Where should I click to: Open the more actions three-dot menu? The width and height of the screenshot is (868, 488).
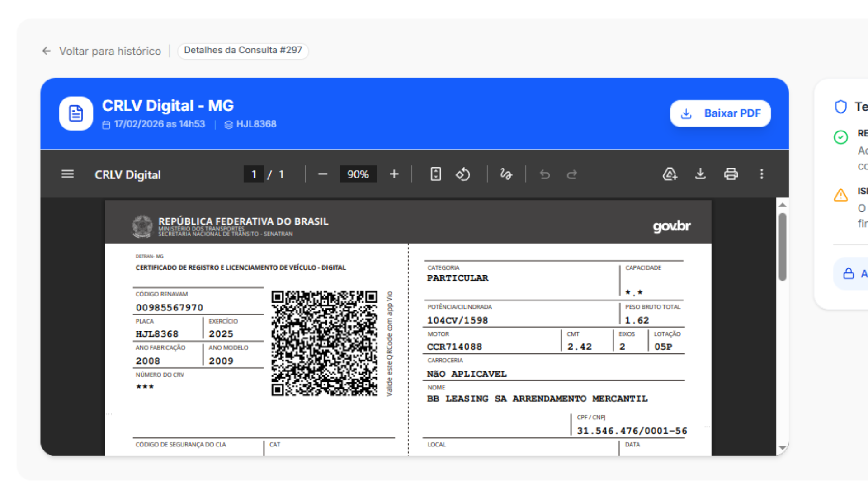pos(761,174)
